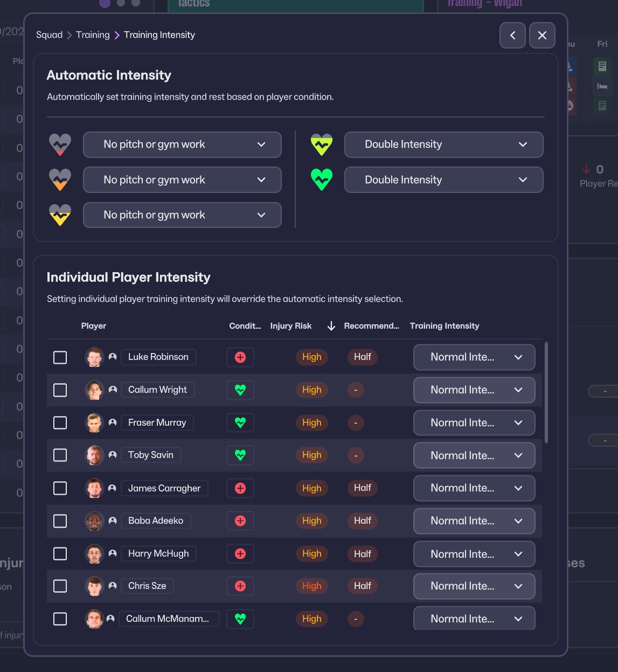The width and height of the screenshot is (618, 672).
Task: Click the back arrow button in dialog header
Action: click(x=512, y=36)
